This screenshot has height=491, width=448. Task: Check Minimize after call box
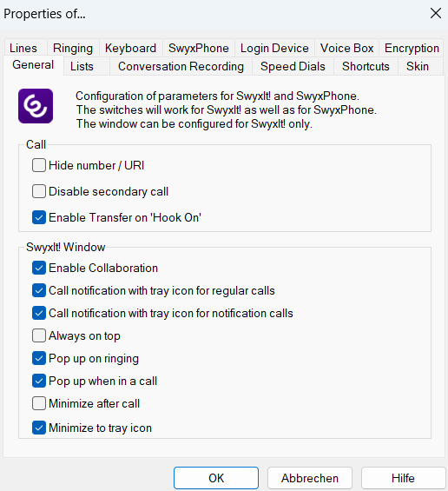coord(39,403)
